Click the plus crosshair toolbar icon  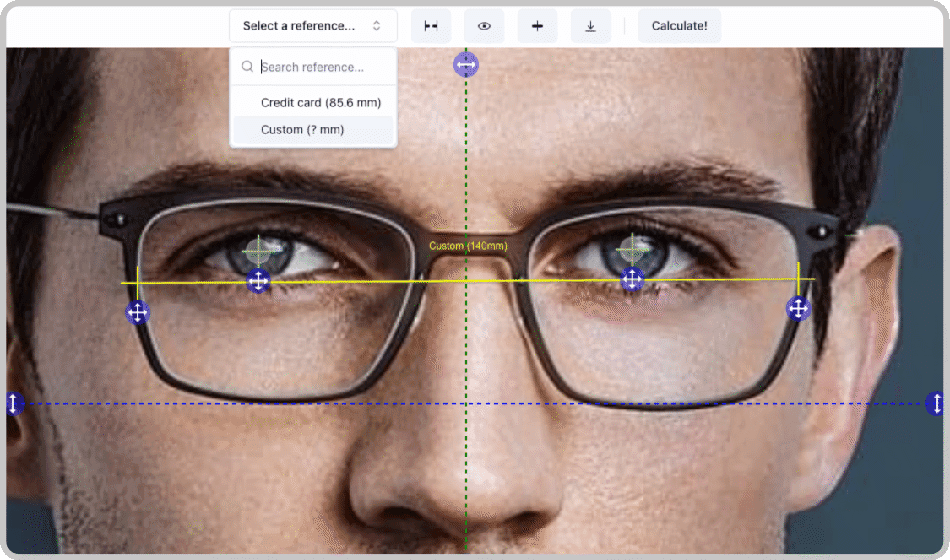pyautogui.click(x=537, y=26)
